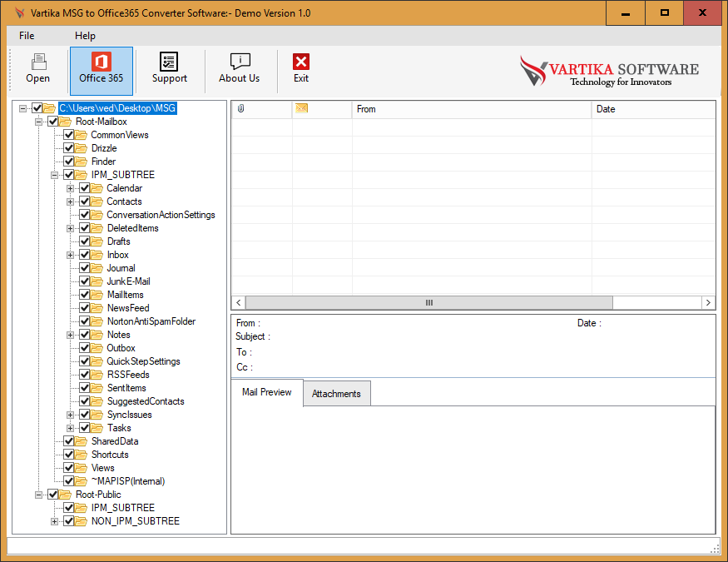728x562 pixels.
Task: Expand the NON_IPM_SUBTREE node
Action: tap(54, 521)
